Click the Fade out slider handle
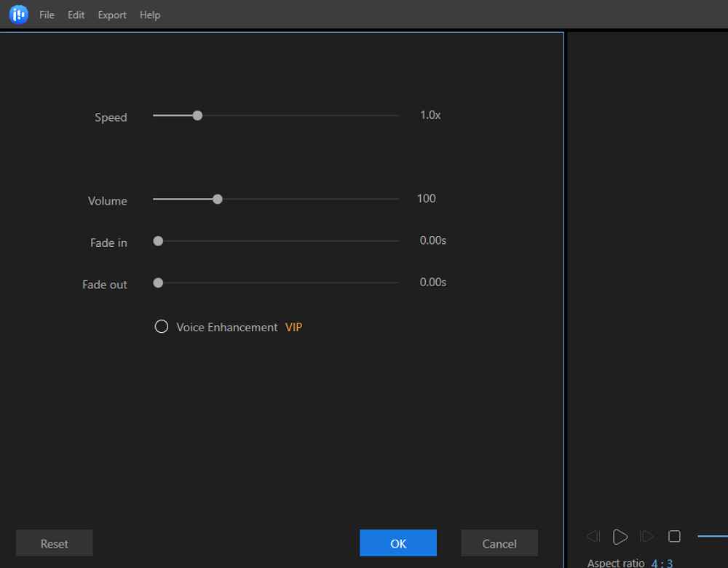The width and height of the screenshot is (728, 568). click(x=158, y=283)
